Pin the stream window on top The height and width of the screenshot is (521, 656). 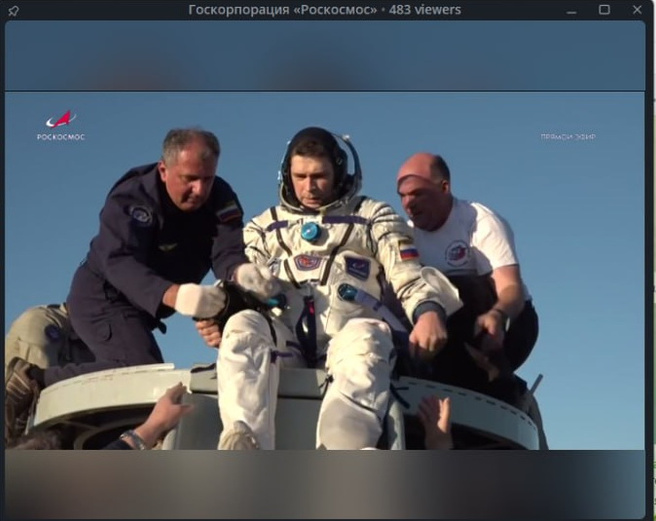point(13,10)
